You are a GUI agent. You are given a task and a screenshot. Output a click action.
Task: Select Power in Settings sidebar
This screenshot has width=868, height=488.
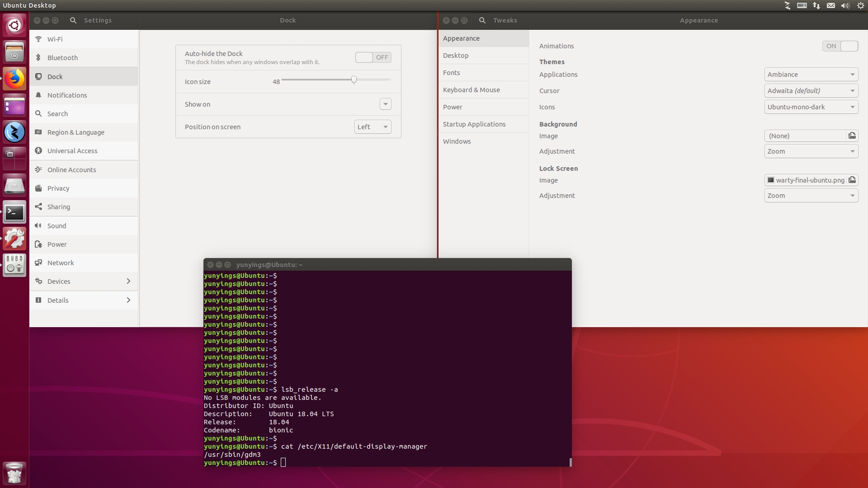coord(84,244)
